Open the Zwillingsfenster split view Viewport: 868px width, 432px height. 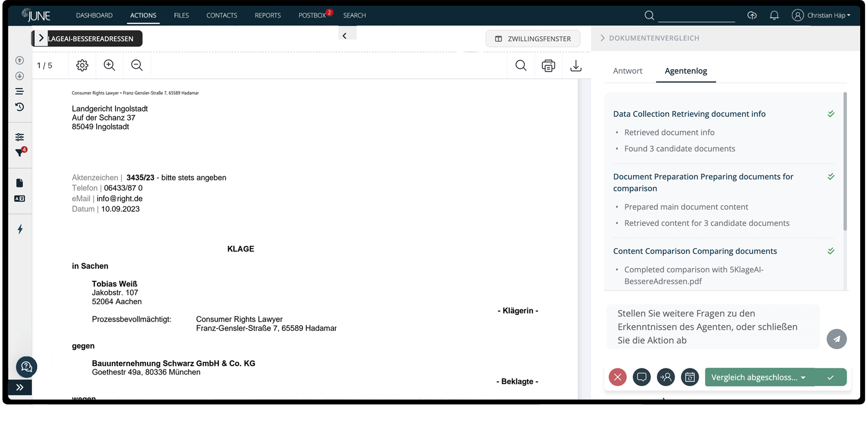pos(533,38)
